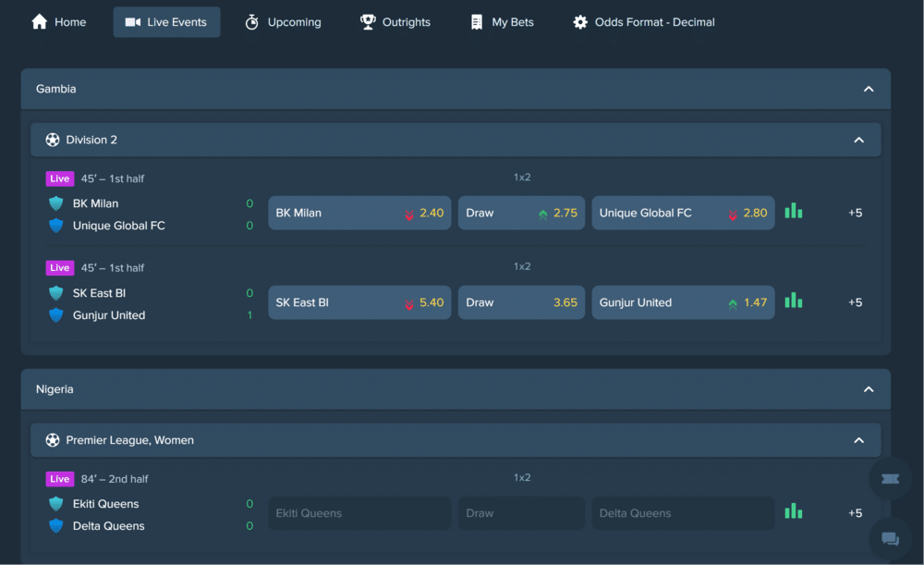Click the Gambia section title
This screenshot has height=565, width=924.
point(56,89)
